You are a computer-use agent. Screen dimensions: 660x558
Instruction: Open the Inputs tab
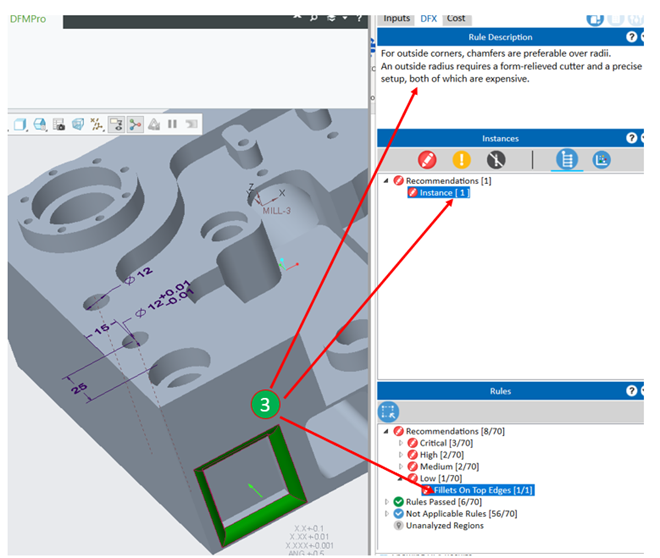click(397, 19)
